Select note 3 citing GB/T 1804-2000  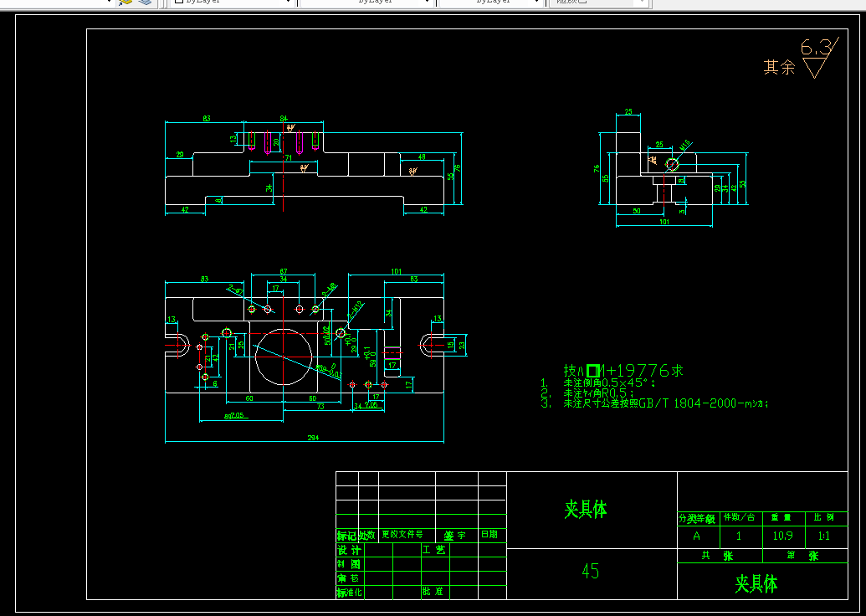[655, 404]
